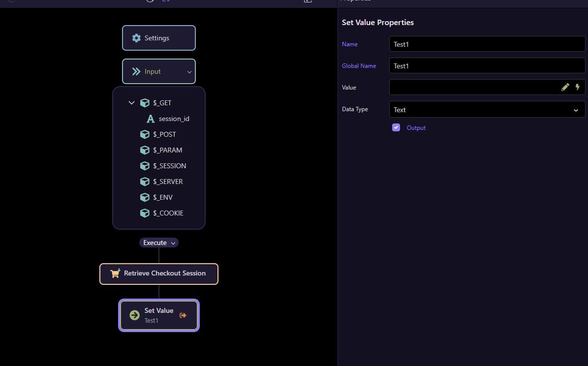Open the Settings step
Image resolution: width=588 pixels, height=366 pixels.
[159, 38]
